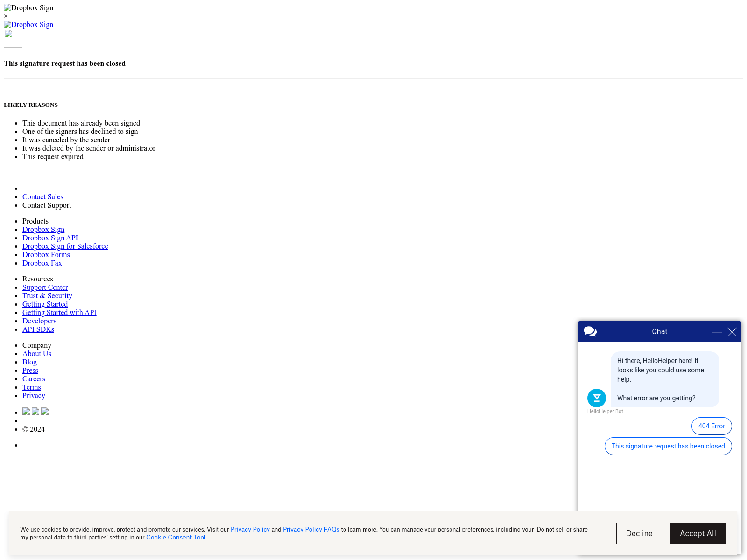Screen dimensions: 747x560
Task: Open the Contact Sales link
Action: point(43,197)
